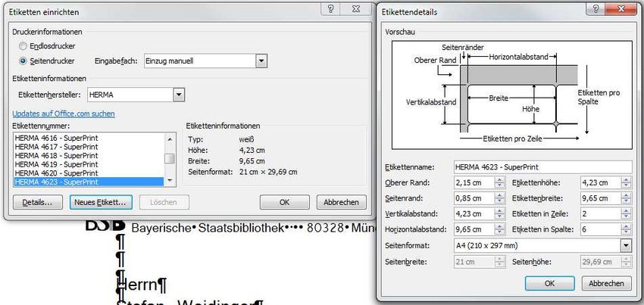
Task: Click Updates auf Office.com suchen link
Action: pyautogui.click(x=64, y=114)
